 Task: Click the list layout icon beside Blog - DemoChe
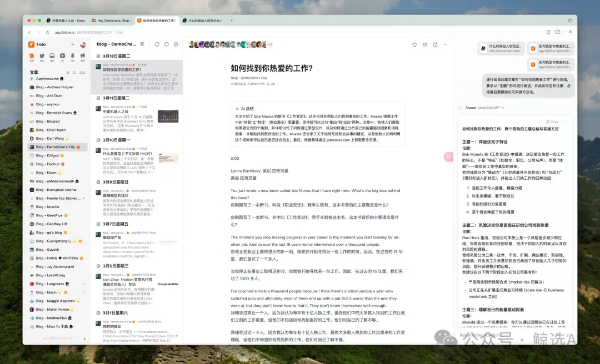(142, 44)
